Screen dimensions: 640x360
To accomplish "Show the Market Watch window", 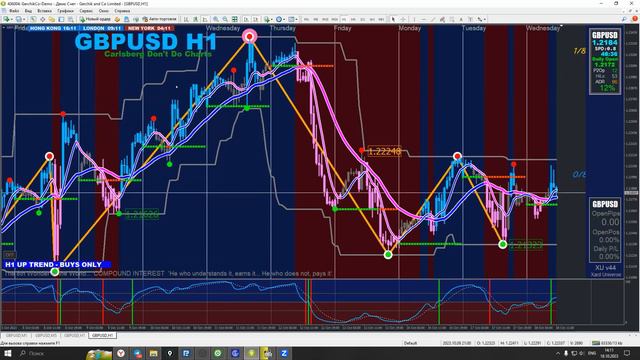I will pos(33,19).
